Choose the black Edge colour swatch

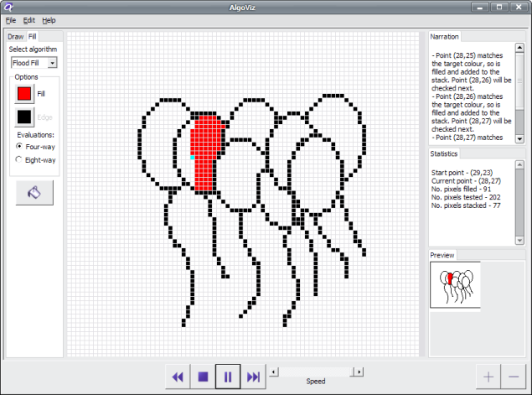(x=24, y=117)
